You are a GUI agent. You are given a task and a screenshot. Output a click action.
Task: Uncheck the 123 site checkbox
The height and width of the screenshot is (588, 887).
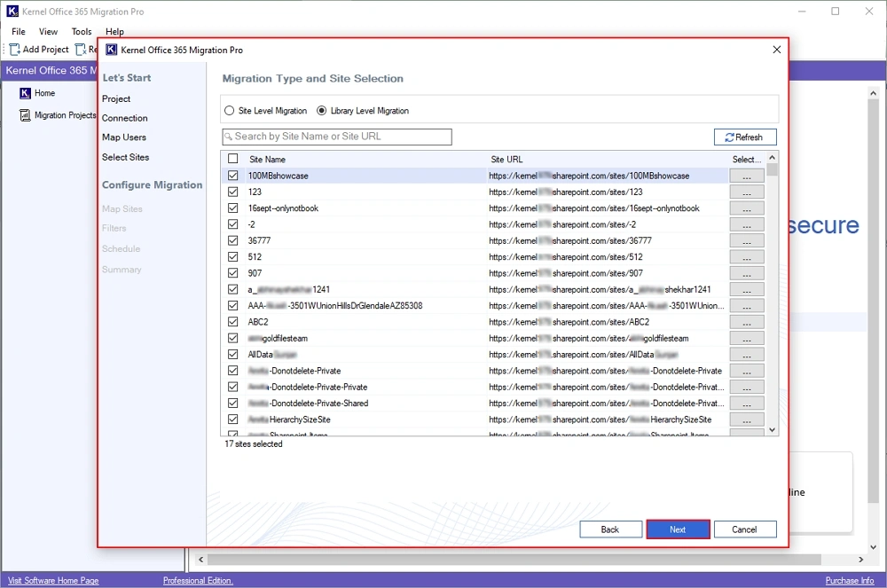pyautogui.click(x=232, y=192)
